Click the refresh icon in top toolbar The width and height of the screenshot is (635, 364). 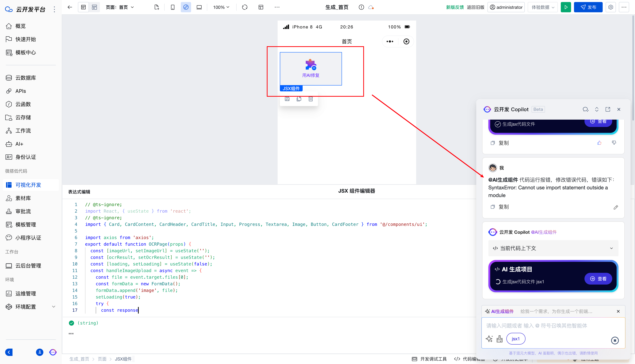245,7
